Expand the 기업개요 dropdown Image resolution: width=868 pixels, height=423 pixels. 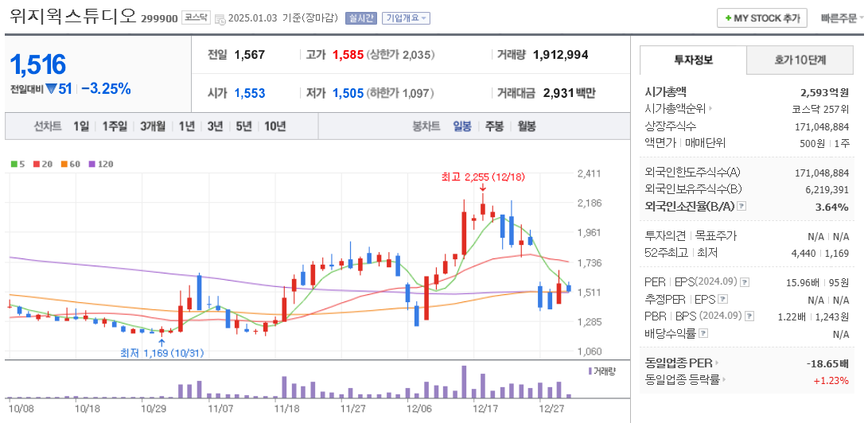(x=406, y=18)
